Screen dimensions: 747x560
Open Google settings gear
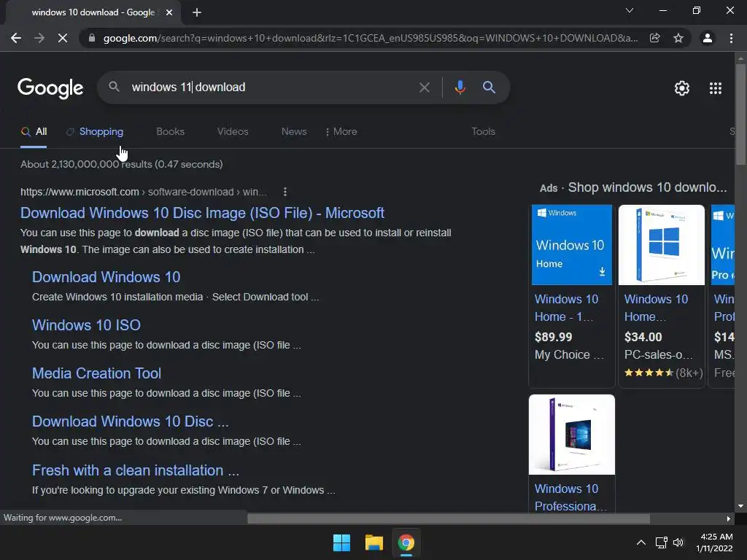pyautogui.click(x=682, y=88)
